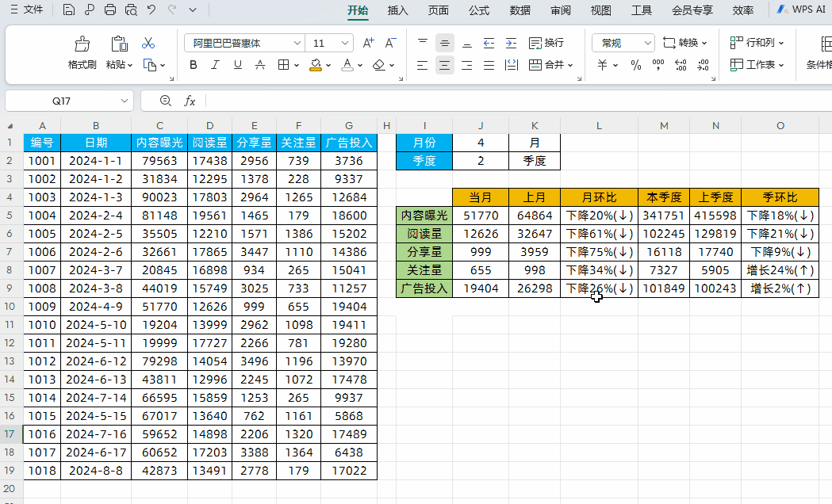
Task: Open the number format 常规 dropdown
Action: pyautogui.click(x=647, y=43)
